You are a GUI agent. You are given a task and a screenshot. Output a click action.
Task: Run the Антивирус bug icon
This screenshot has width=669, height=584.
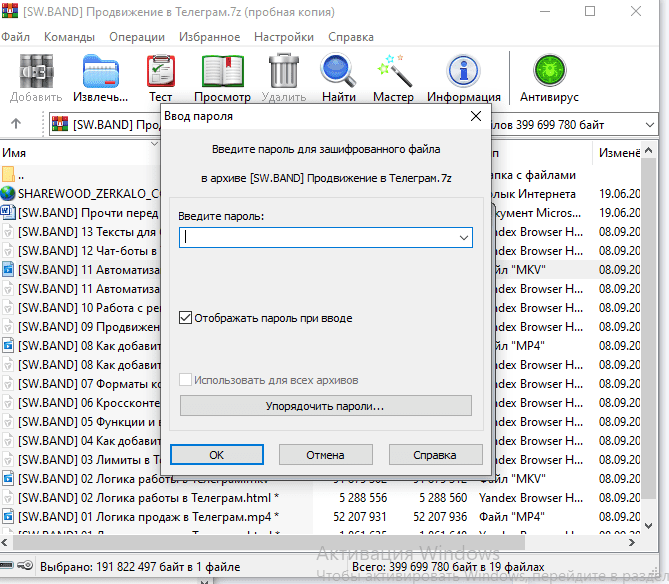(549, 73)
